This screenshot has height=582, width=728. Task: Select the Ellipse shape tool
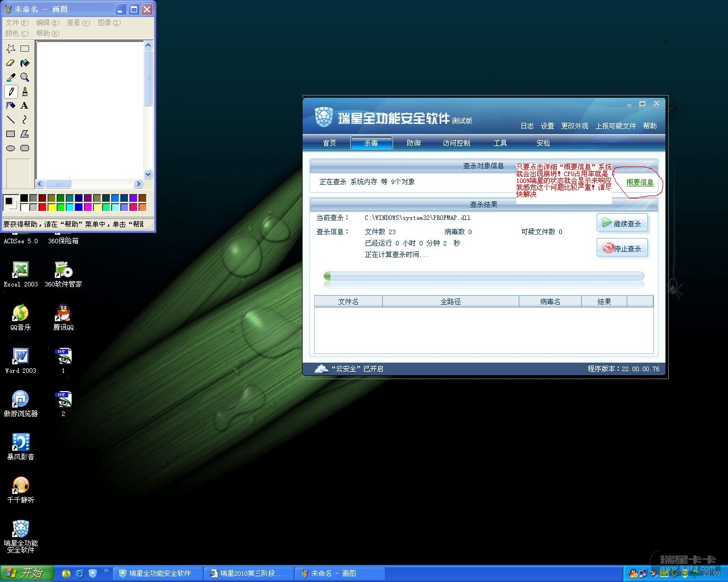click(x=11, y=148)
